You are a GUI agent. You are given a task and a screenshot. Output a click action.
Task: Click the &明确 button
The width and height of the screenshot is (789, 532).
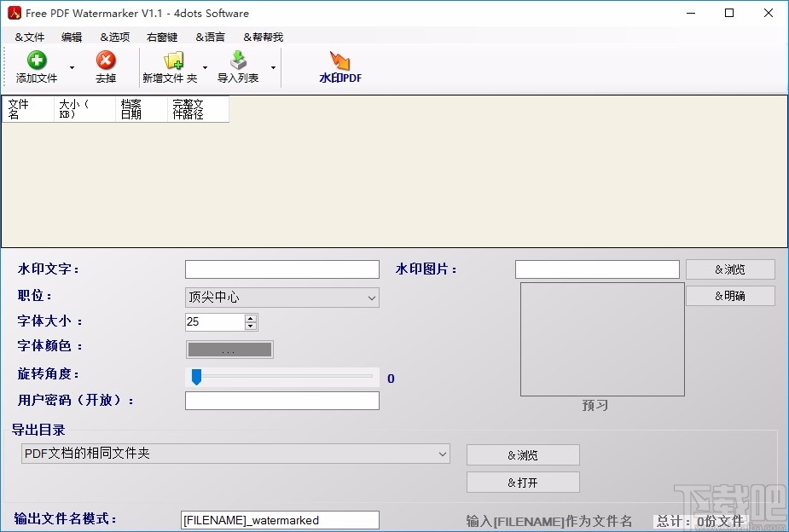coord(730,295)
